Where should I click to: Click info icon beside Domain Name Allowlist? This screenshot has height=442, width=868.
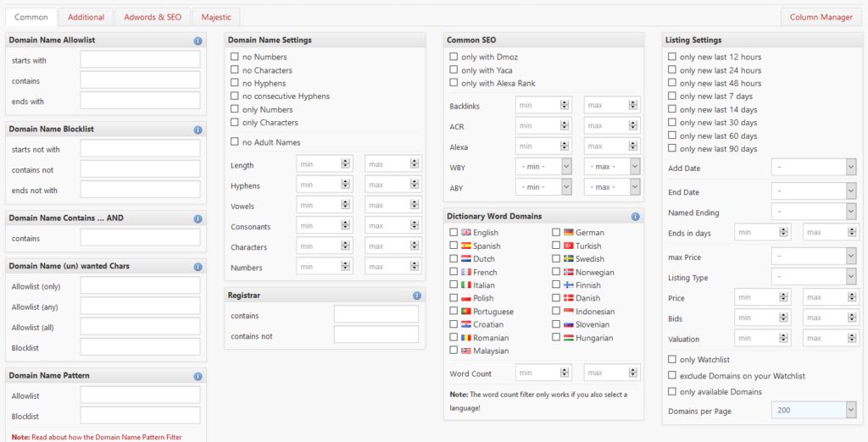pyautogui.click(x=198, y=41)
